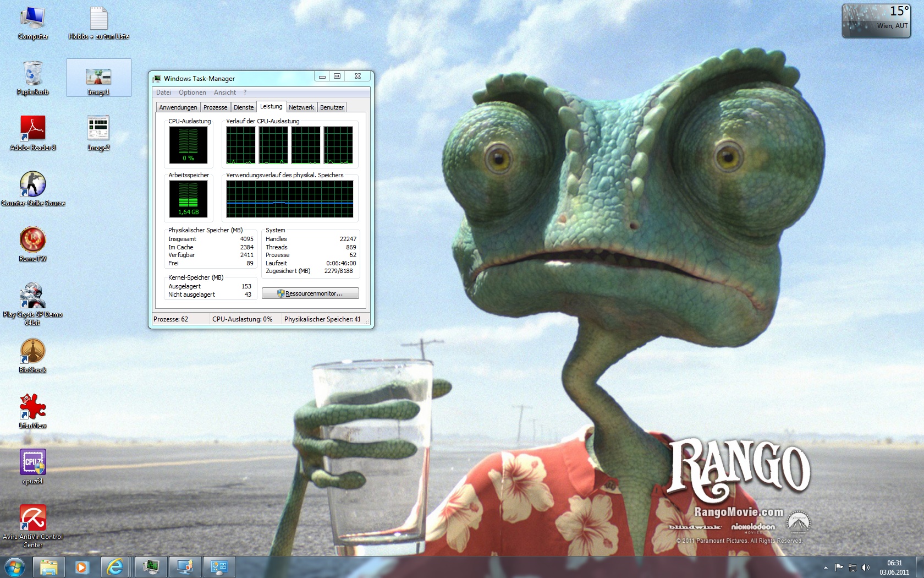Launch Adobe Reader 8 shortcut
The height and width of the screenshot is (578, 924).
click(32, 134)
